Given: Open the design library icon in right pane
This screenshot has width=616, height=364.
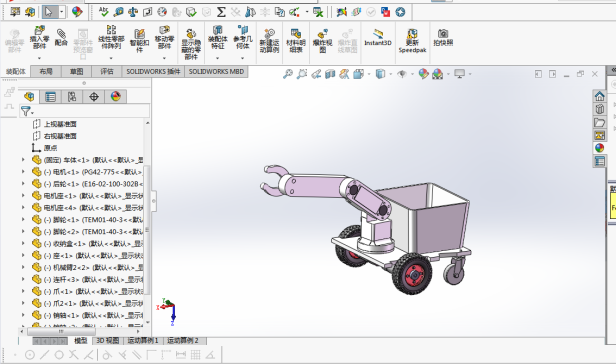Looking at the screenshot, I should coord(600,109).
